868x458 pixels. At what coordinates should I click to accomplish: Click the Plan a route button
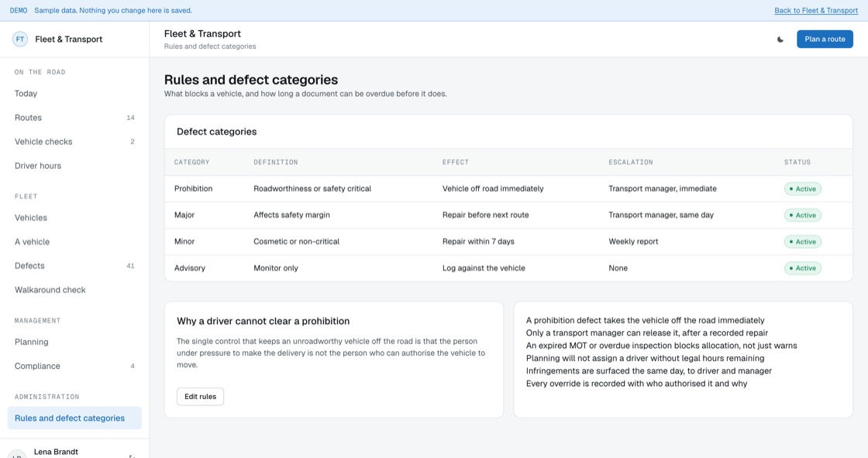[x=825, y=40]
